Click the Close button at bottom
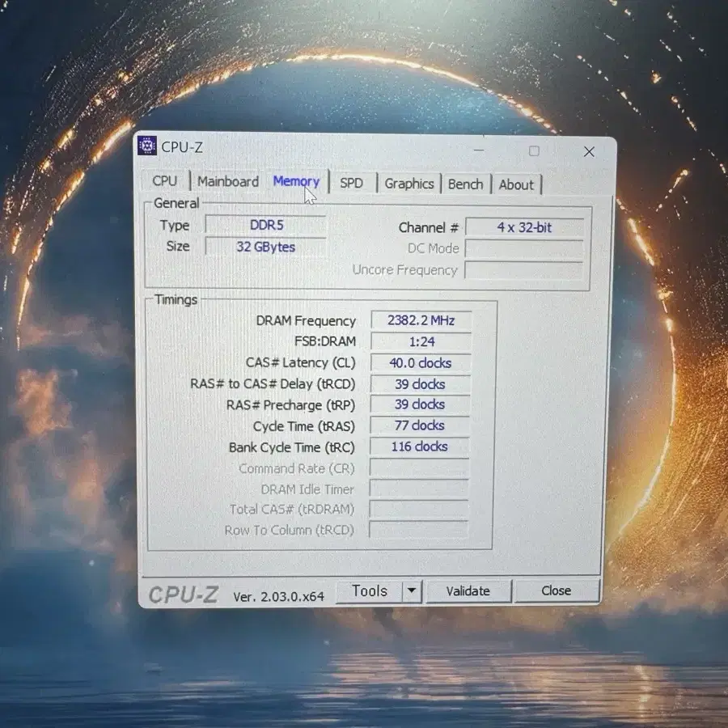 [x=557, y=590]
